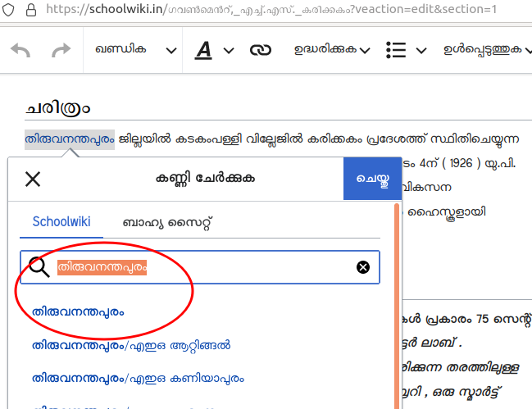Switch to the Schoolwiki tab
Image resolution: width=532 pixels, height=409 pixels.
pyautogui.click(x=61, y=221)
